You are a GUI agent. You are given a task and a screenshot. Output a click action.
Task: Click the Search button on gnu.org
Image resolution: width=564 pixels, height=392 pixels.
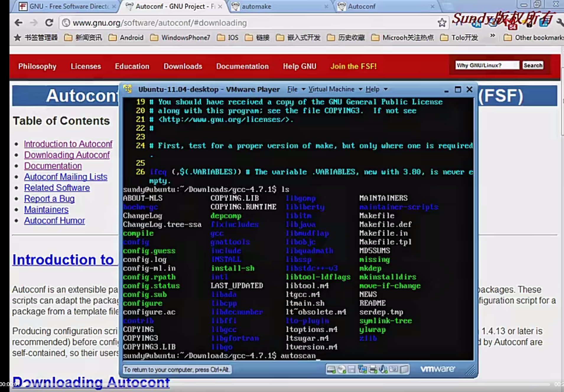[533, 65]
